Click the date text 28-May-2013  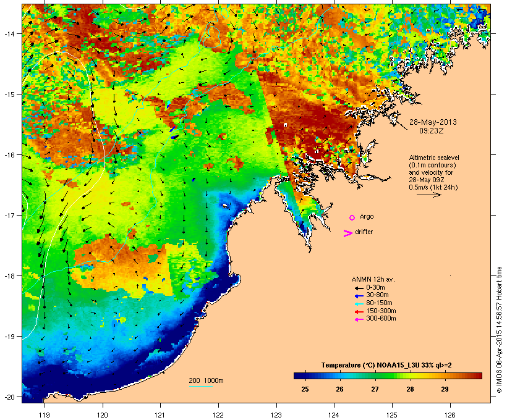433,122
